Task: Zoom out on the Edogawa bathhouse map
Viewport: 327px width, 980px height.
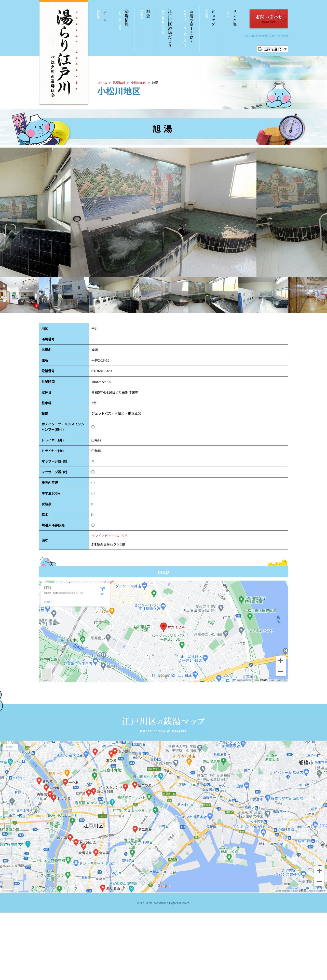Action: tap(319, 881)
